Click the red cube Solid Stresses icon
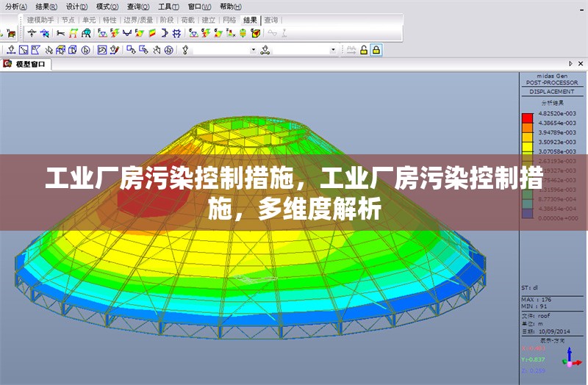The width and height of the screenshot is (588, 385). pyautogui.click(x=256, y=33)
